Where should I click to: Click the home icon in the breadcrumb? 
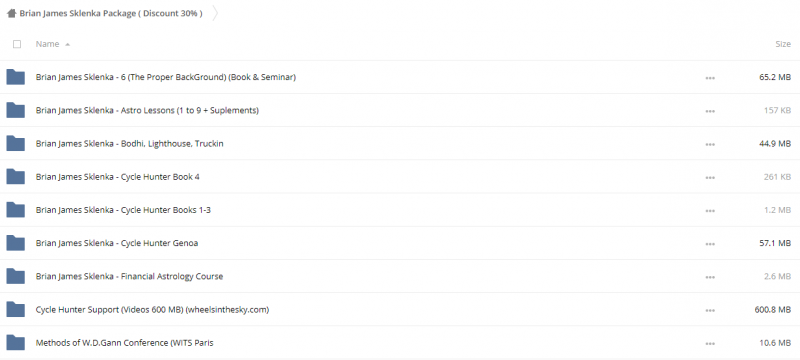[x=11, y=13]
